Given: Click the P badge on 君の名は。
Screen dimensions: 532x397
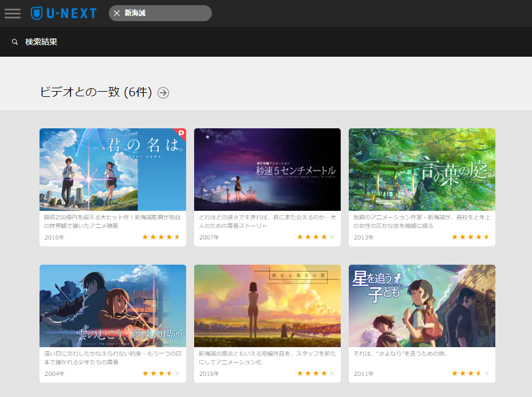Looking at the screenshot, I should click(x=181, y=133).
